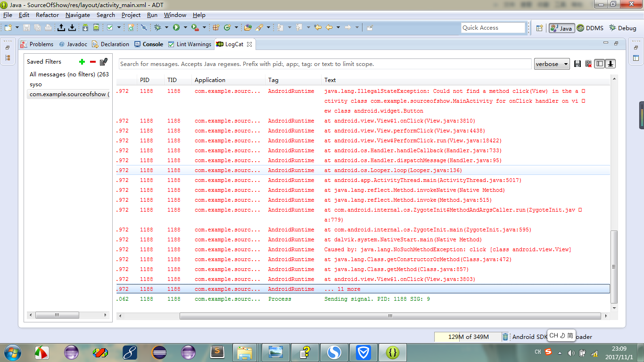Add a new LogCat saved filter
Image resolution: width=644 pixels, height=362 pixels.
pyautogui.click(x=82, y=62)
